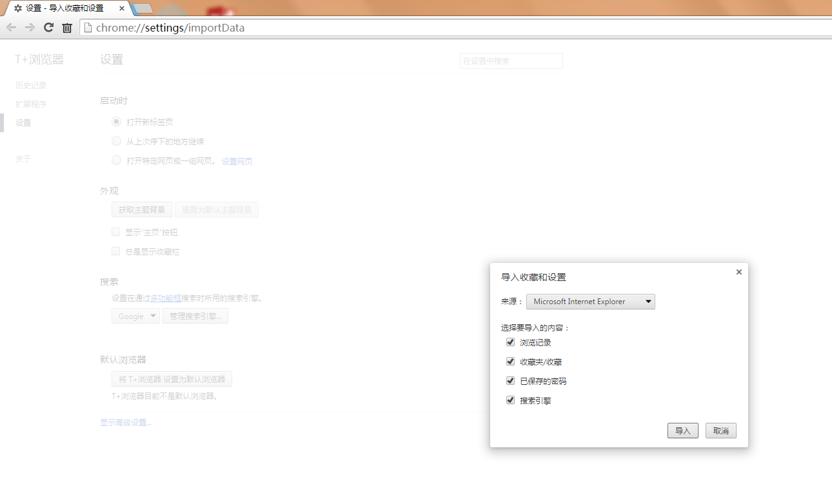Viewport: 832px width, 504px height.
Task: Select the settings tab title
Action: (64, 8)
